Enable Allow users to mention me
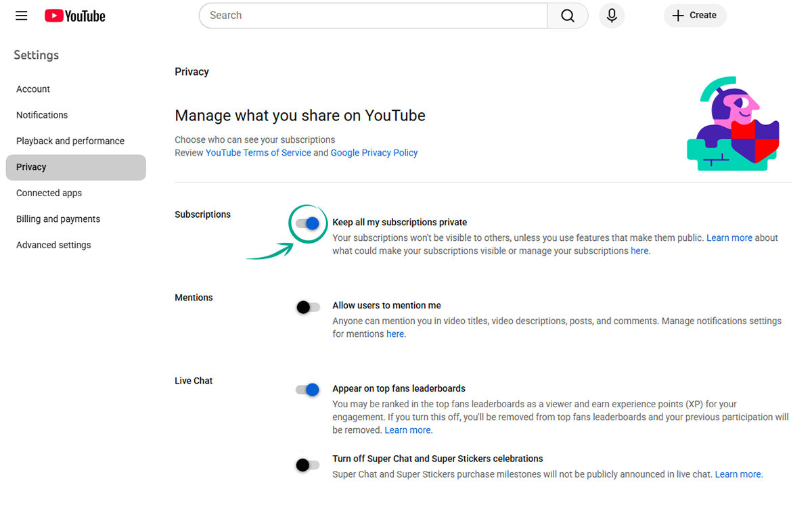This screenshot has width=812, height=506. (x=308, y=307)
